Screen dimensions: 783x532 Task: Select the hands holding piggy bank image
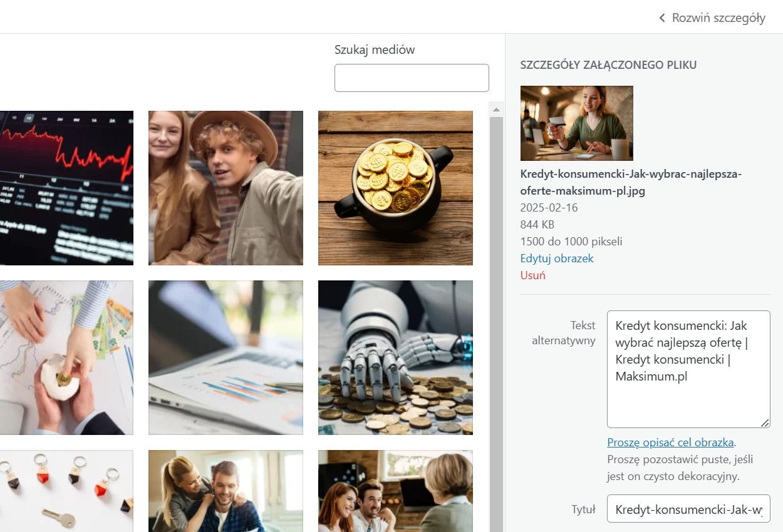tap(66, 357)
